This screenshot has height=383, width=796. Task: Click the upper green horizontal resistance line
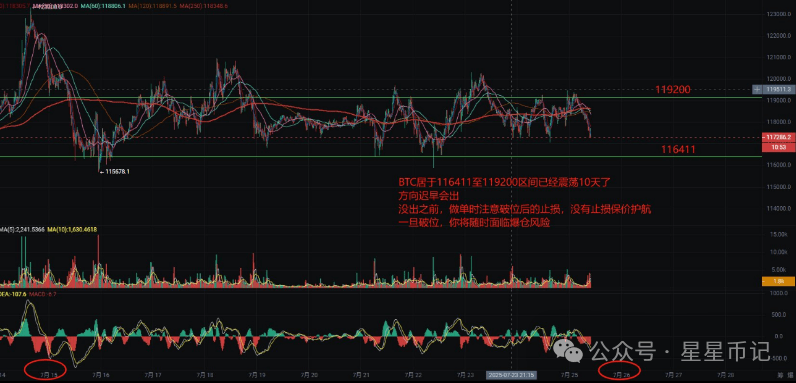point(381,97)
